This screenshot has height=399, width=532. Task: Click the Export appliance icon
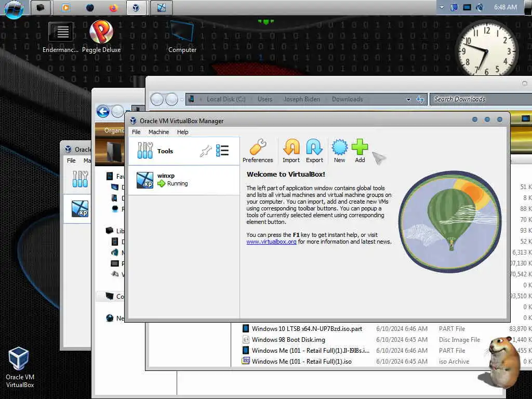(314, 151)
